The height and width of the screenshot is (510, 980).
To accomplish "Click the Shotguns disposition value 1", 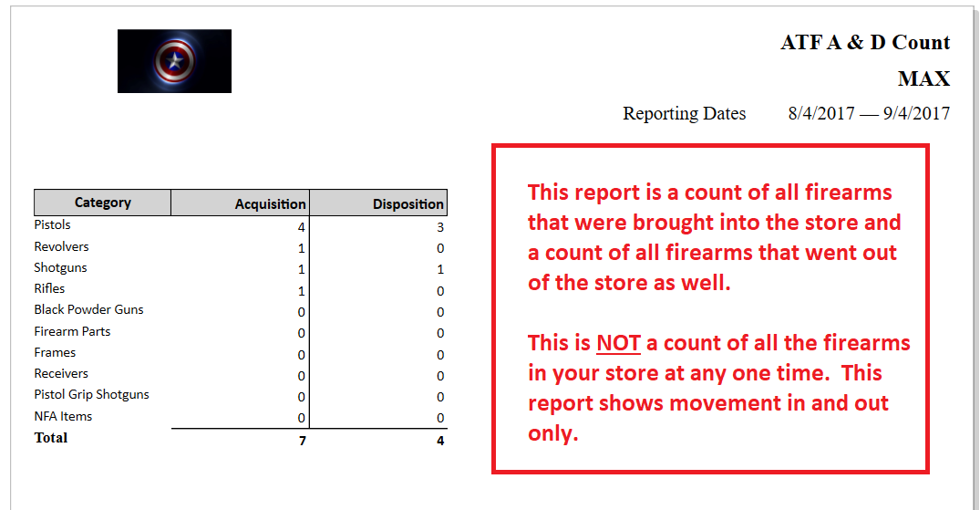I will click(440, 270).
